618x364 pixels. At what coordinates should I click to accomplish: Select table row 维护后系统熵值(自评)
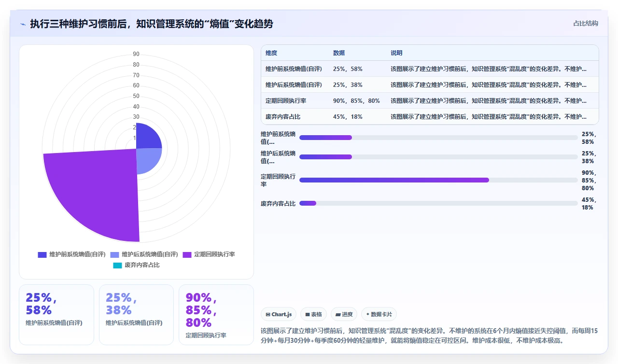point(430,85)
